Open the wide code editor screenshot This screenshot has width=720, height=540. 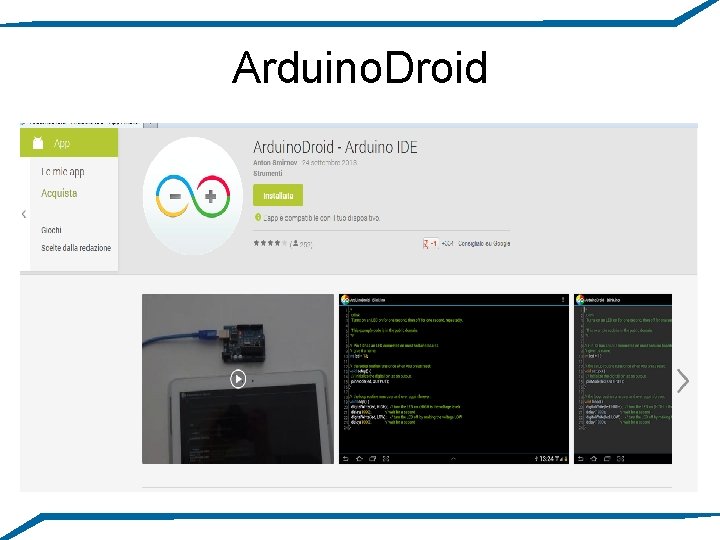(x=454, y=379)
